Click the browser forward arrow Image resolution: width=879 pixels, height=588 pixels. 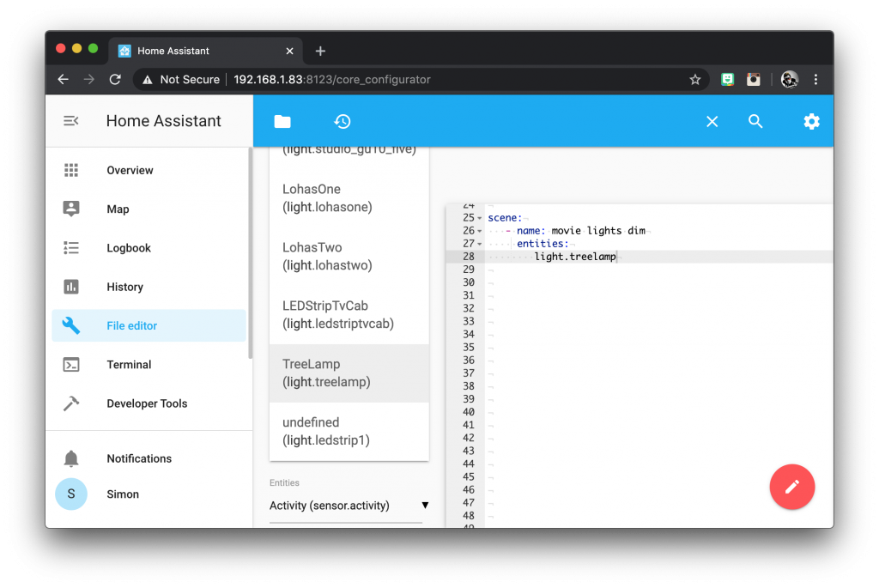pyautogui.click(x=89, y=80)
